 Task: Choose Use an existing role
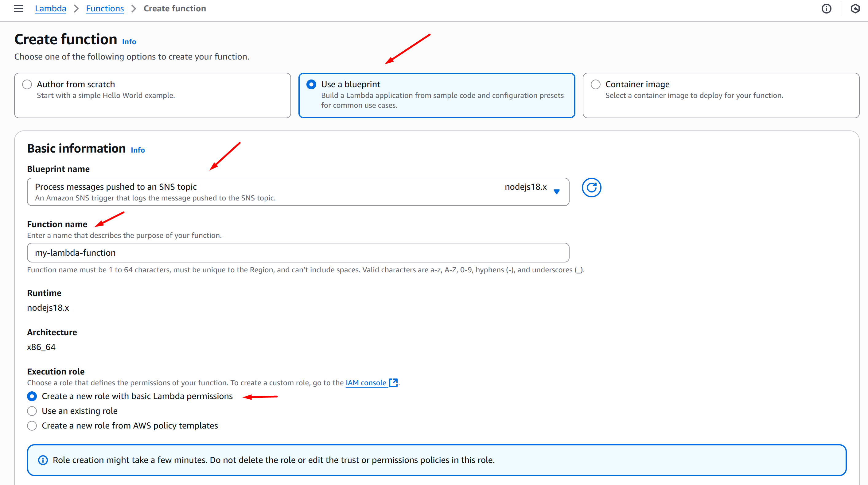(x=32, y=411)
